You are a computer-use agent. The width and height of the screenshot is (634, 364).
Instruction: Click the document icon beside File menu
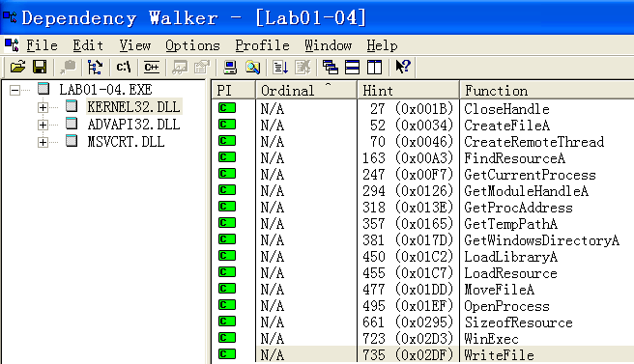[x=12, y=44]
